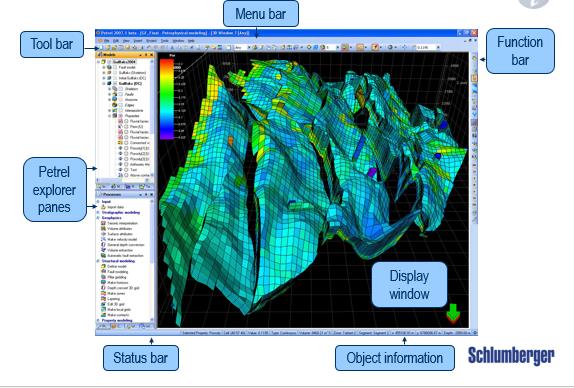Select the Test property radio button

126,170
